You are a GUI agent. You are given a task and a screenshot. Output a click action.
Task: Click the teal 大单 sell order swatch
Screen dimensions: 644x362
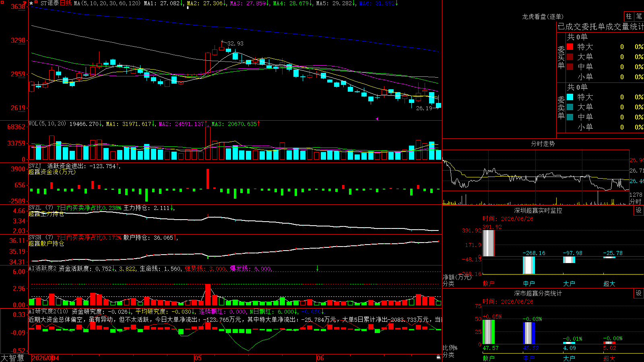[x=570, y=107]
